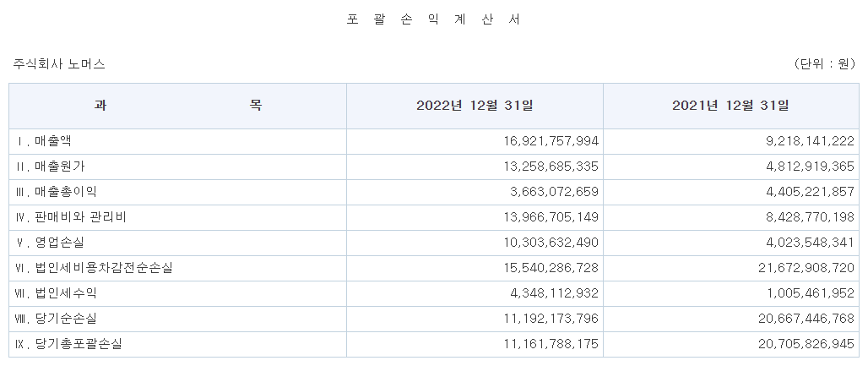Click the value 15,540,286,728
The height and width of the screenshot is (366, 868).
click(551, 269)
